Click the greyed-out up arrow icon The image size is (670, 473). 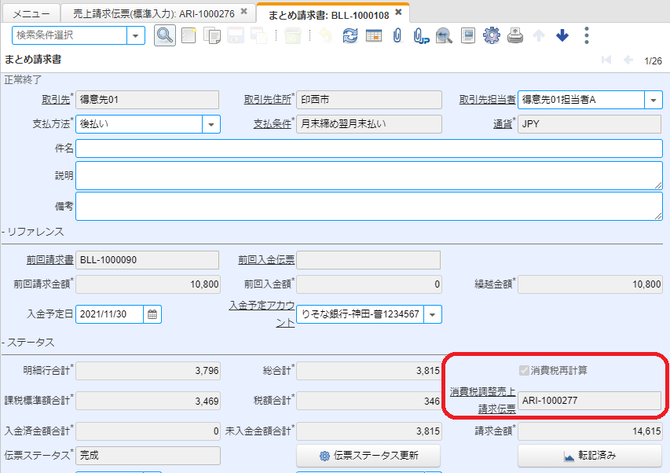(x=539, y=35)
